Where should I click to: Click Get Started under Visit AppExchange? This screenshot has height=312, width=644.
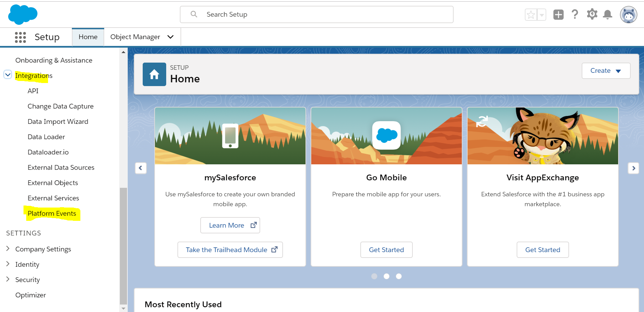click(543, 250)
